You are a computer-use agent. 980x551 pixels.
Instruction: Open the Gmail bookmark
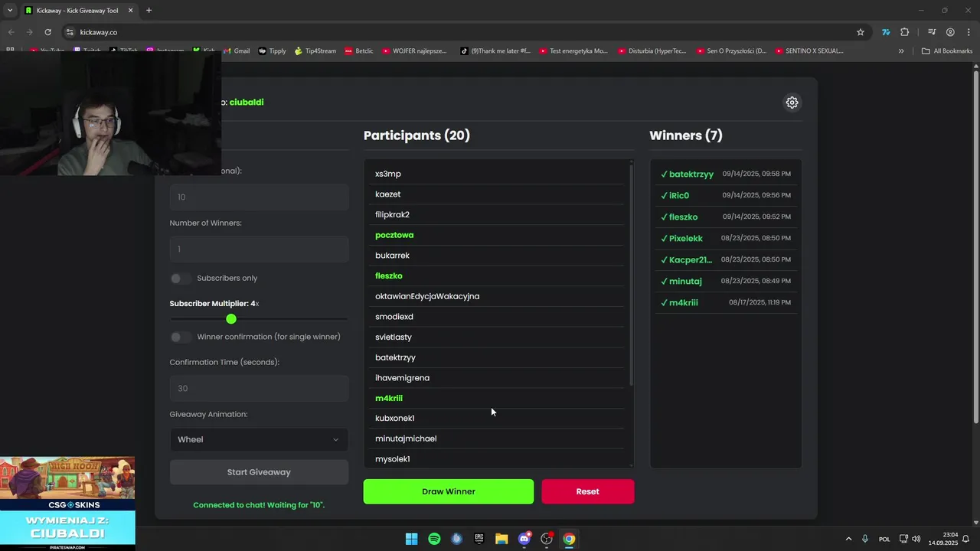[236, 51]
